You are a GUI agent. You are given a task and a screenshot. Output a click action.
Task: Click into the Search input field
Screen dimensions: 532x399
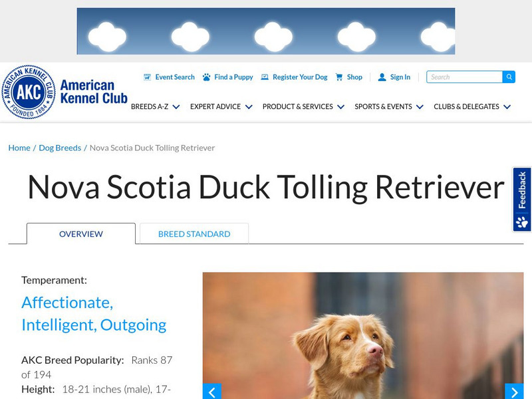click(464, 77)
